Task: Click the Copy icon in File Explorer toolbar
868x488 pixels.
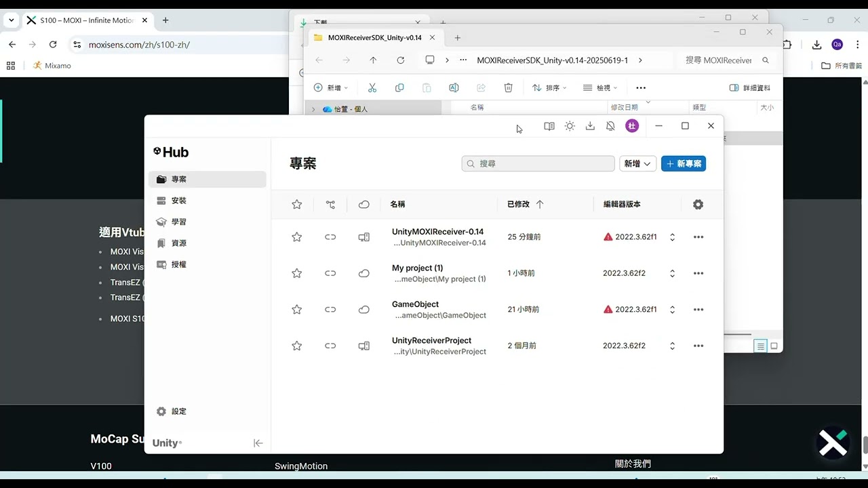Action: click(x=399, y=88)
